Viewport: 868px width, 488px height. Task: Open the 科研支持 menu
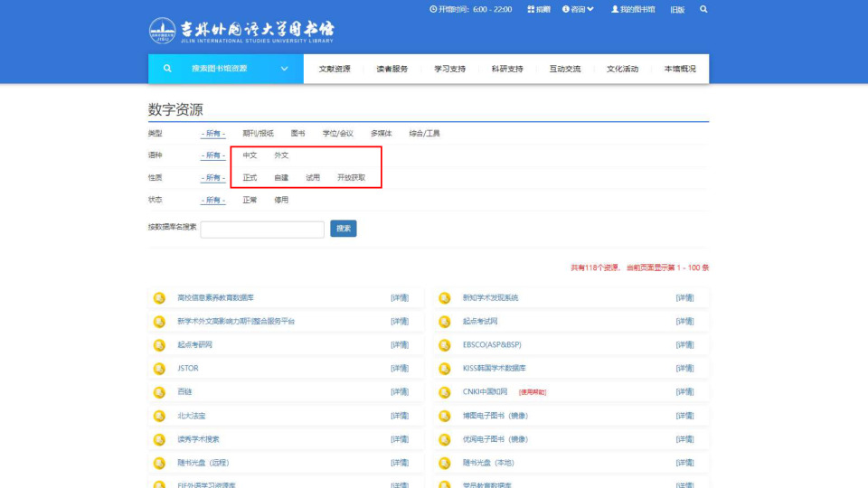pyautogui.click(x=507, y=69)
